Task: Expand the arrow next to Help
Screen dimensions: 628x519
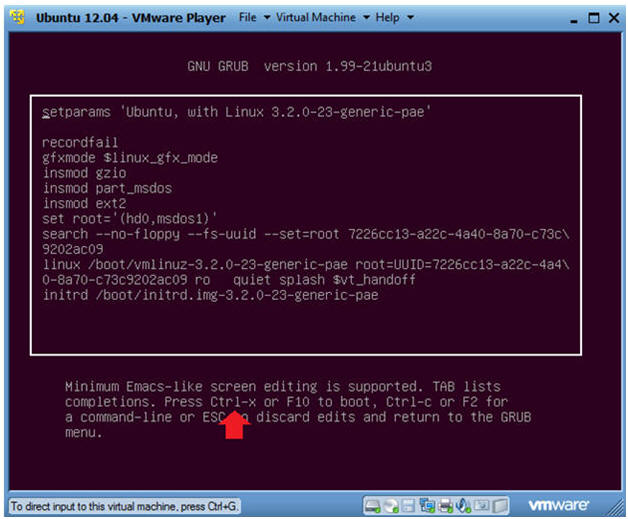Action: [x=410, y=18]
